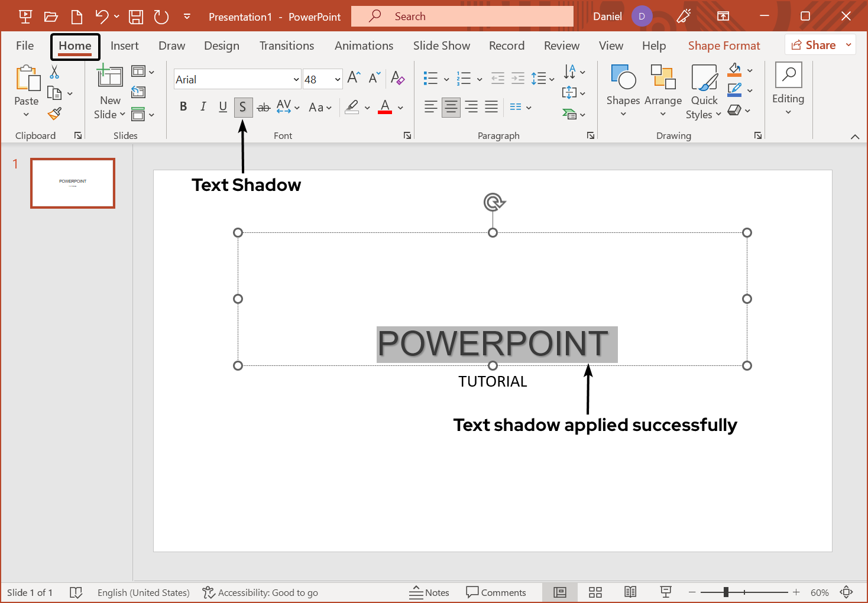
Task: Click the Center alignment icon
Action: pos(451,107)
